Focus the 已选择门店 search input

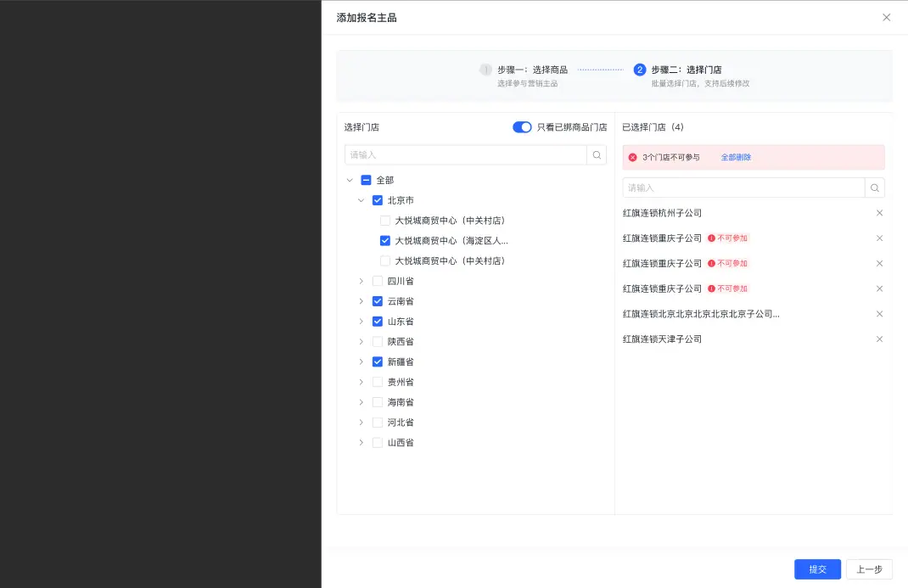[743, 188]
